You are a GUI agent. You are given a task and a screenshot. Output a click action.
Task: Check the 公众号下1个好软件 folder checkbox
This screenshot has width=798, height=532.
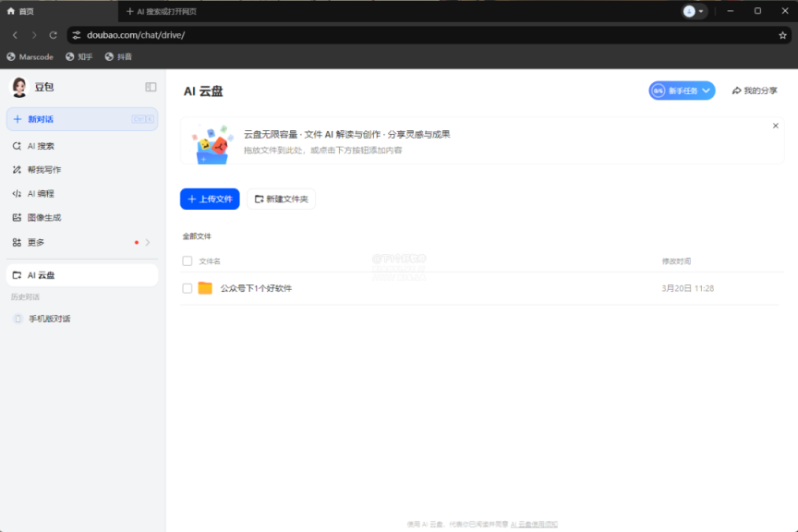(x=187, y=287)
